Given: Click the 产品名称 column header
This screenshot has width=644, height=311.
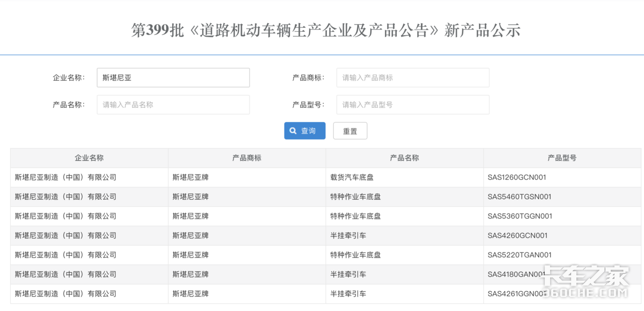Looking at the screenshot, I should point(404,158).
